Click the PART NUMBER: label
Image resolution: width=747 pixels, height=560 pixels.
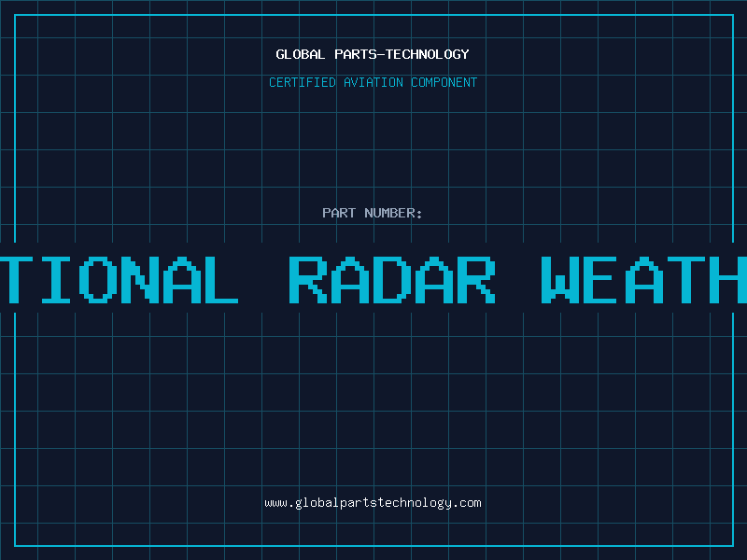coord(372,213)
